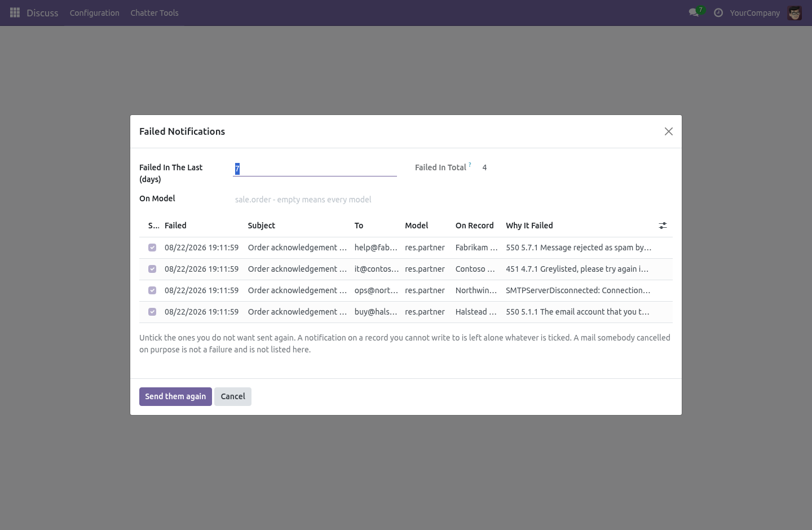Viewport: 812px width, 530px height.
Task: Open the Chatter Tools menu
Action: pyautogui.click(x=155, y=12)
